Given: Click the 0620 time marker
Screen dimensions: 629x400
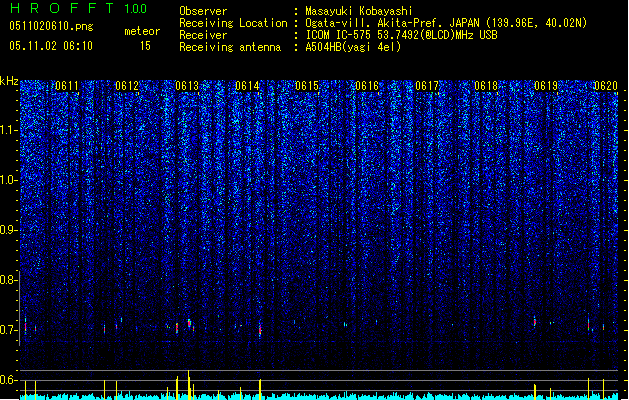Looking at the screenshot, I should click(606, 86).
